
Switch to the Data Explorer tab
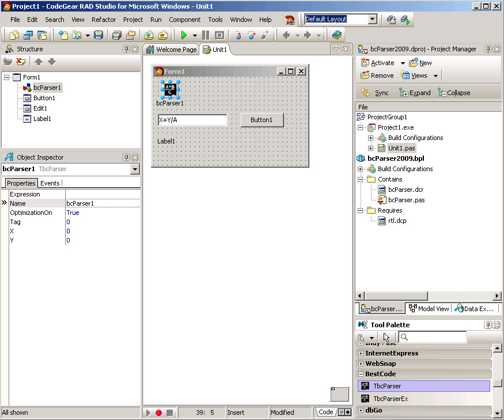pos(474,309)
